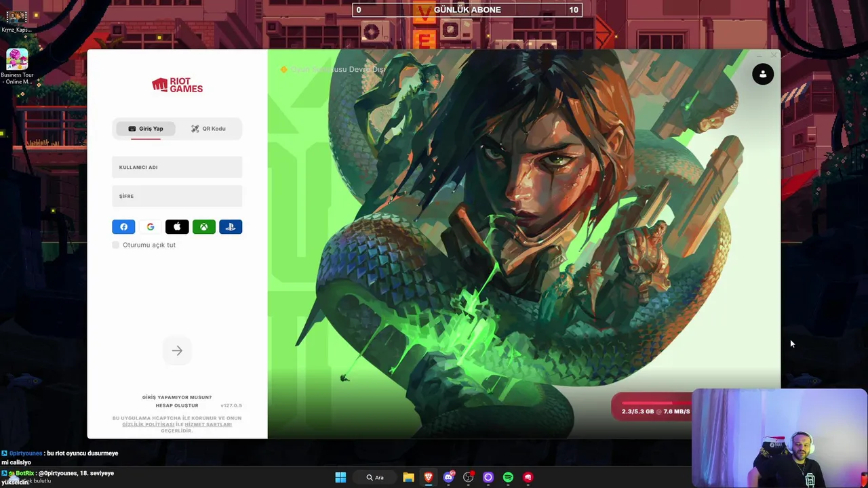Click the account profile icon top right
The height and width of the screenshot is (488, 868).
763,75
